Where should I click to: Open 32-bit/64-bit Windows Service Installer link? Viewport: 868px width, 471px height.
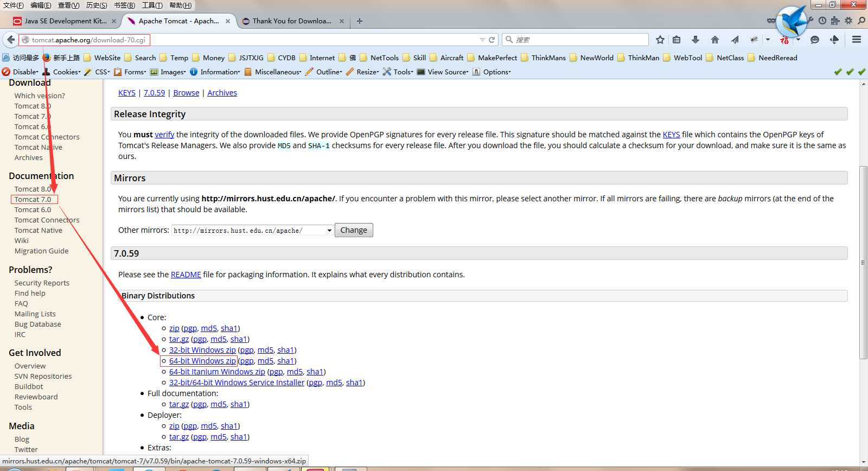(237, 383)
